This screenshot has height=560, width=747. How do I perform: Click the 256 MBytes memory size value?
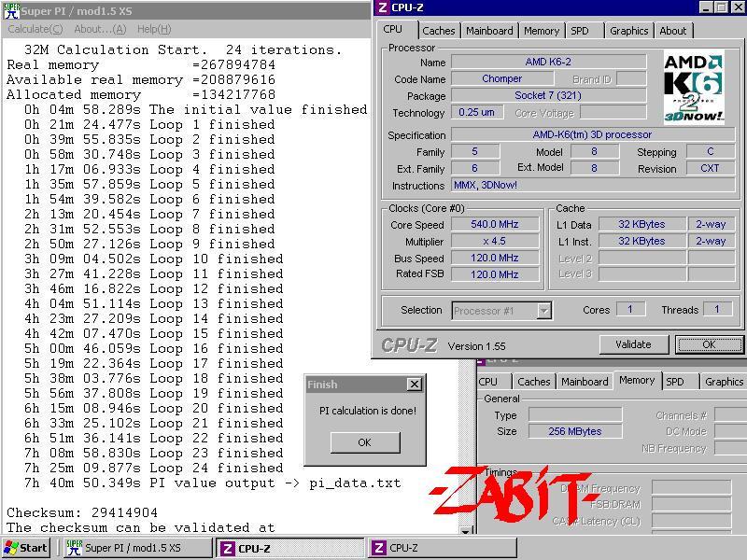coord(575,431)
